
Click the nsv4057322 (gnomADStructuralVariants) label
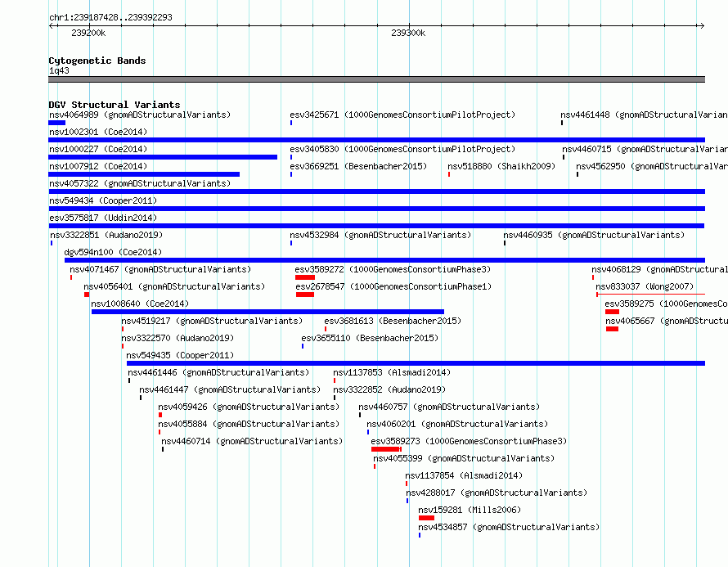[140, 183]
